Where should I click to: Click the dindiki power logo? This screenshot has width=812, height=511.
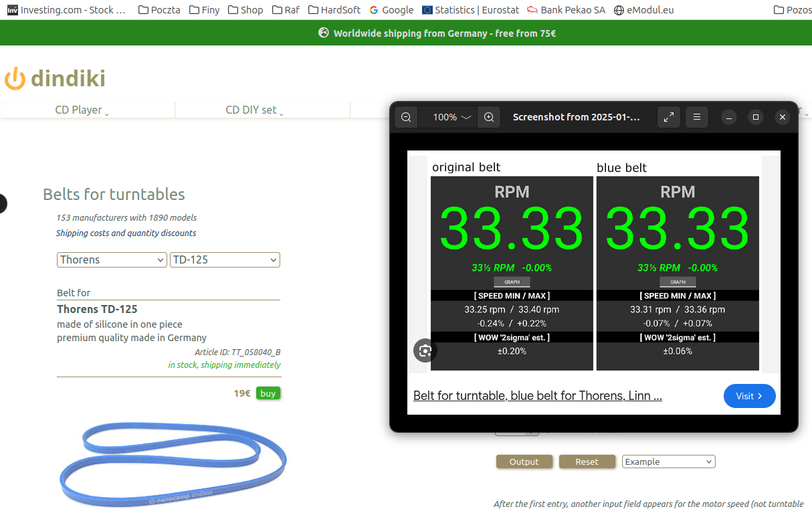point(15,78)
